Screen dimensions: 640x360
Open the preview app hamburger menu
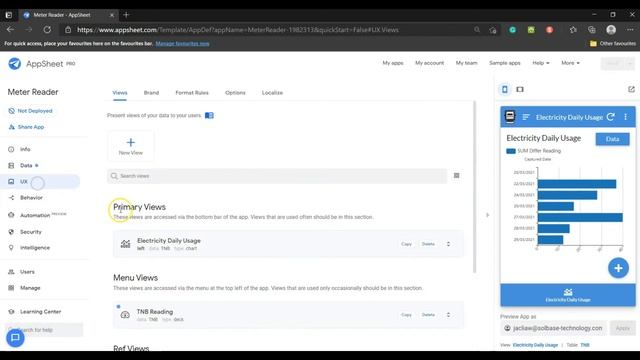pos(526,117)
